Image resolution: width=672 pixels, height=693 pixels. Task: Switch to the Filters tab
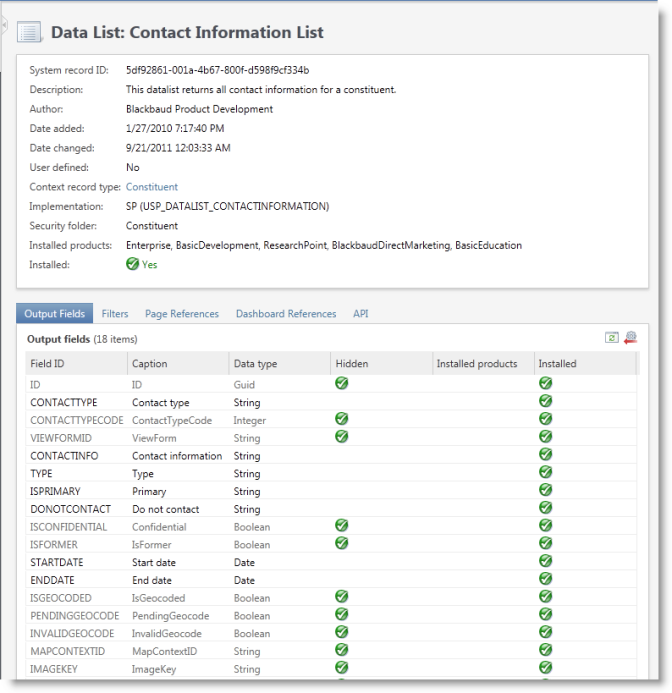point(114,314)
